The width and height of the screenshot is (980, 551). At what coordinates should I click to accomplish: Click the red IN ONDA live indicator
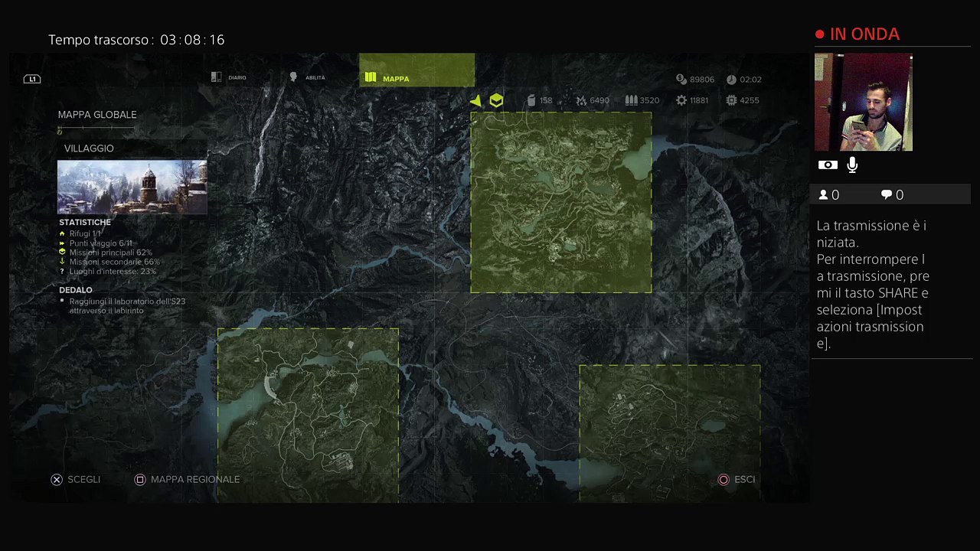(x=857, y=34)
